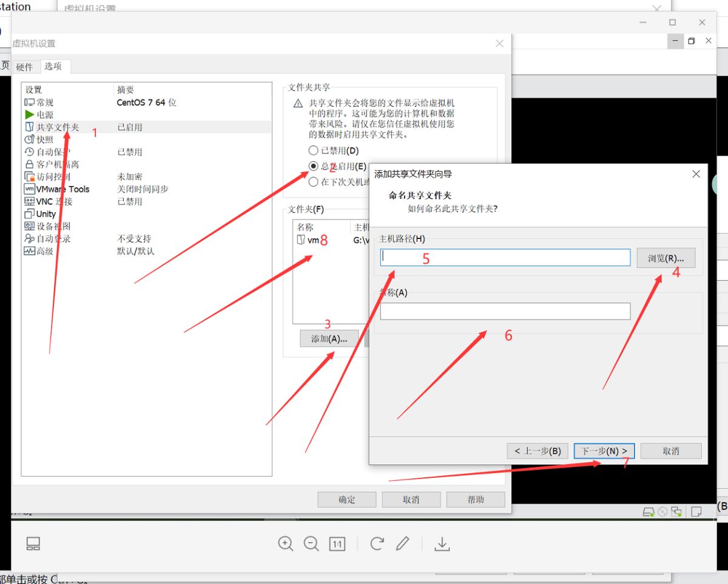Select 共享文件夹 in the settings list

coord(58,127)
